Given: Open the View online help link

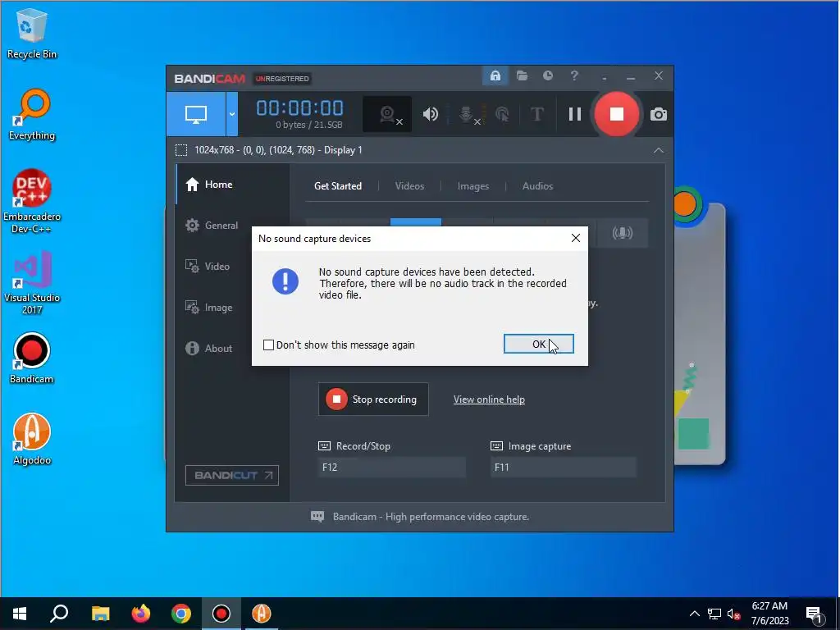Looking at the screenshot, I should pyautogui.click(x=489, y=399).
